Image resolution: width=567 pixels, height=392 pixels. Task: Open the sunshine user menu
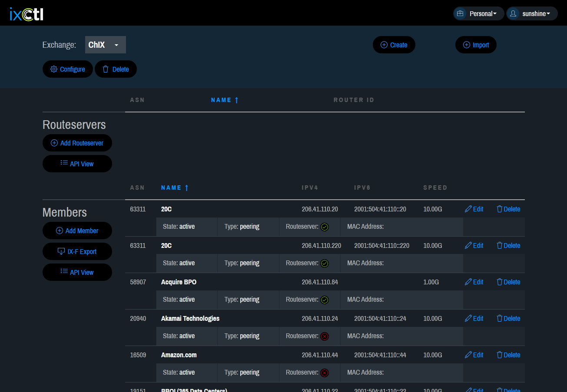[x=532, y=13]
